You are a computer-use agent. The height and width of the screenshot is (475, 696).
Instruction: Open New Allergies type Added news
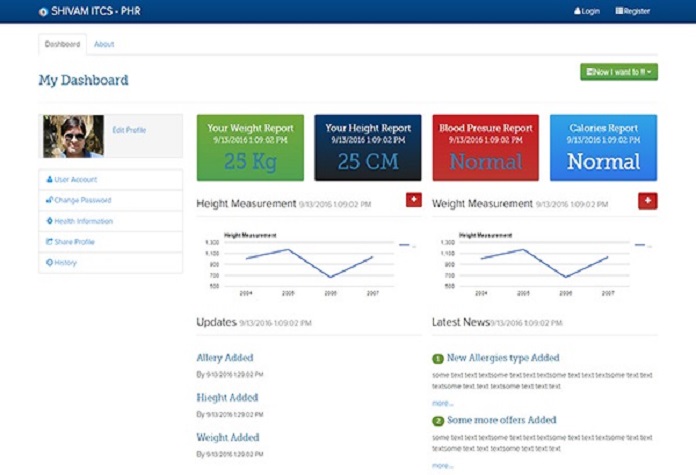pos(503,357)
